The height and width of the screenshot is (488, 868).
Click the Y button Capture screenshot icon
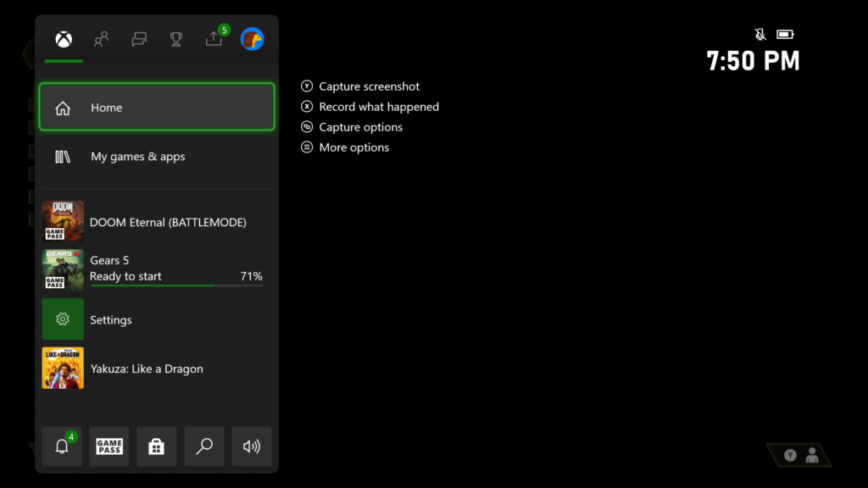(307, 86)
